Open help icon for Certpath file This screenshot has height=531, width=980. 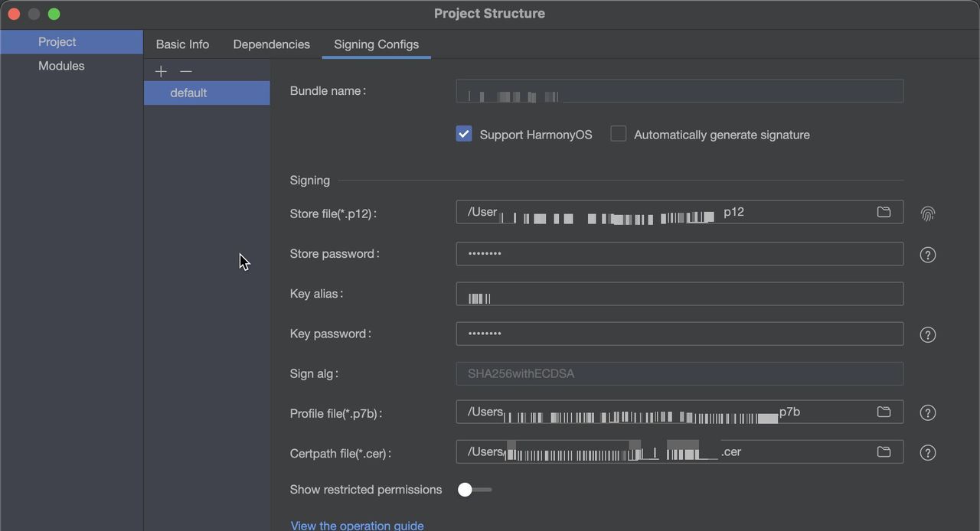point(928,453)
